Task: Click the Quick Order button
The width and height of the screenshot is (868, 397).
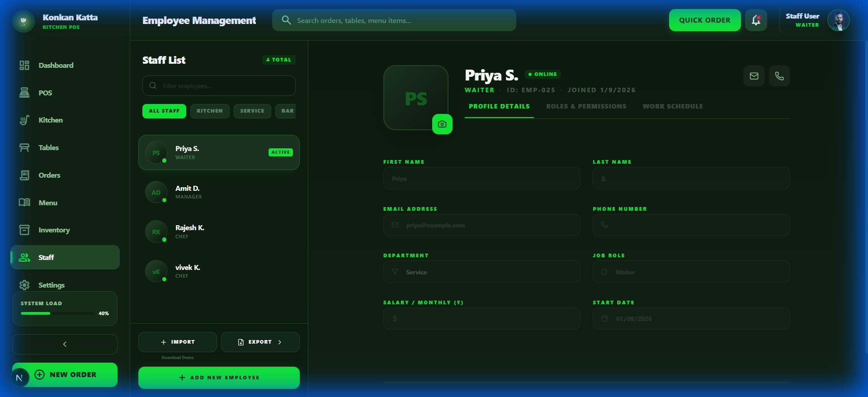Action: point(705,20)
